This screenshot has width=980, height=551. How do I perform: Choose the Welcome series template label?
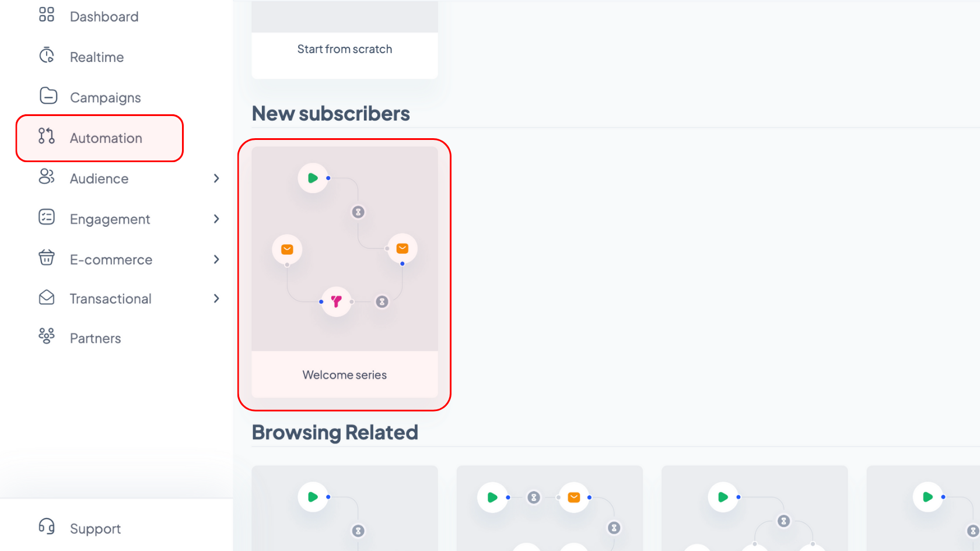pyautogui.click(x=345, y=375)
